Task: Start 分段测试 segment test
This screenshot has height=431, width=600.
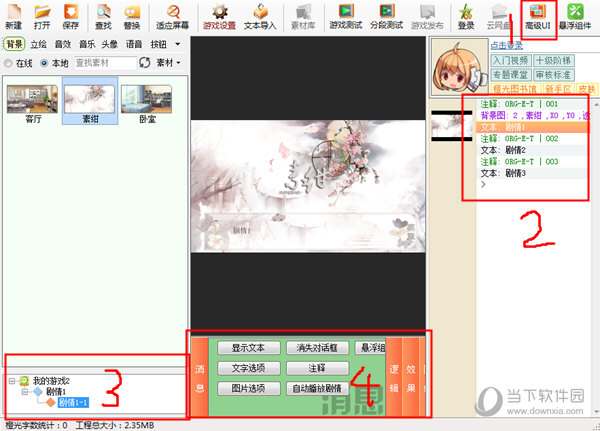Action: pyautogui.click(x=386, y=16)
